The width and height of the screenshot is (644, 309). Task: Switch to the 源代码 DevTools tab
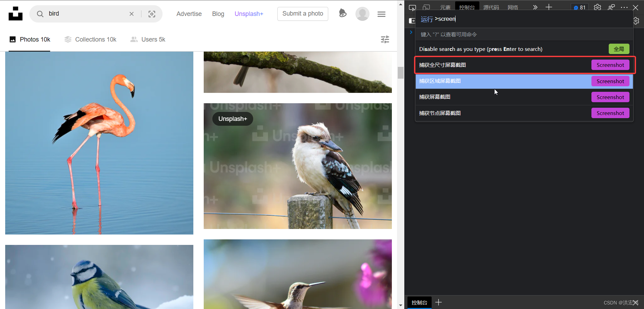491,8
